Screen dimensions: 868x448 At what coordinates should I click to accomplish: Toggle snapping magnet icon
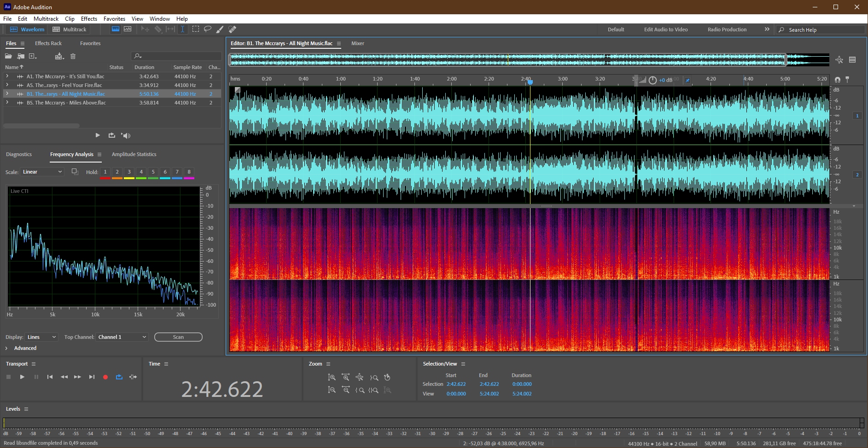click(x=838, y=80)
